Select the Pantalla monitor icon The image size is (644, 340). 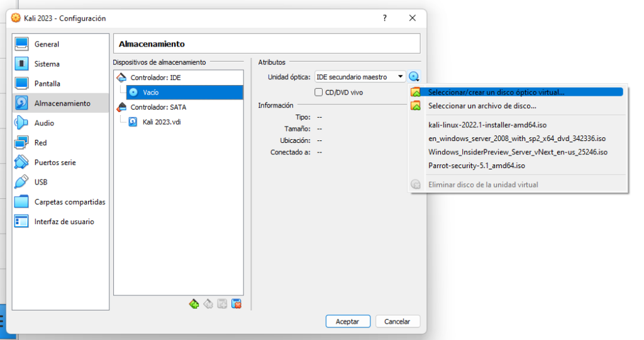click(21, 84)
